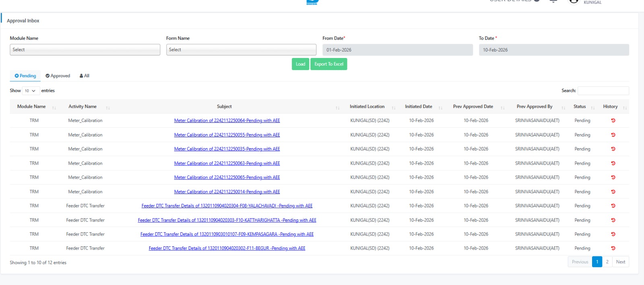Switch to the All tab

tap(85, 76)
